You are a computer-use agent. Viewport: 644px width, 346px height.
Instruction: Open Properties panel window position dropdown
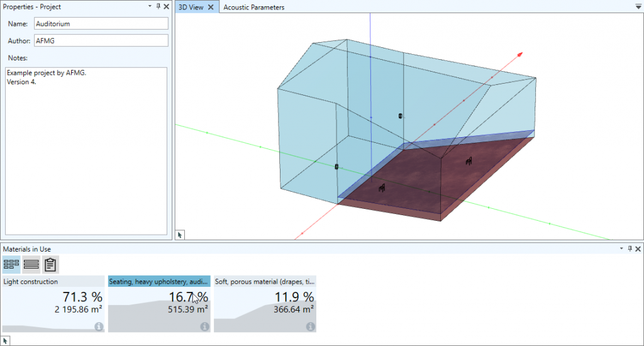150,6
